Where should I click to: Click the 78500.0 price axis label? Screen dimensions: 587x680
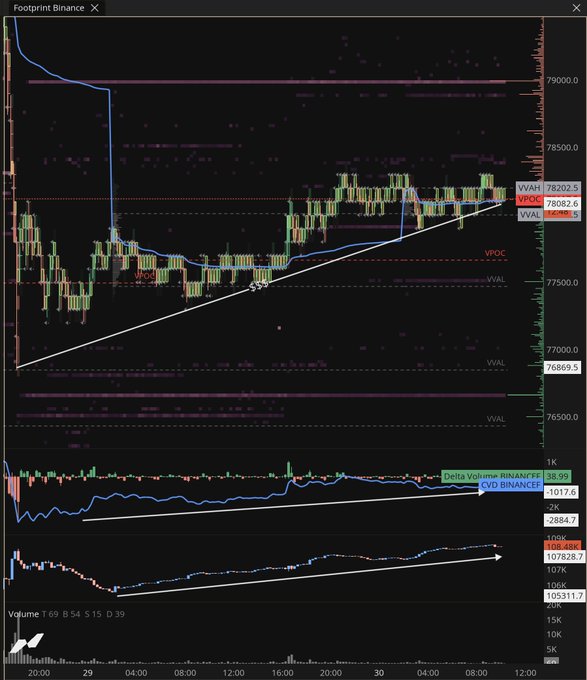tap(562, 147)
